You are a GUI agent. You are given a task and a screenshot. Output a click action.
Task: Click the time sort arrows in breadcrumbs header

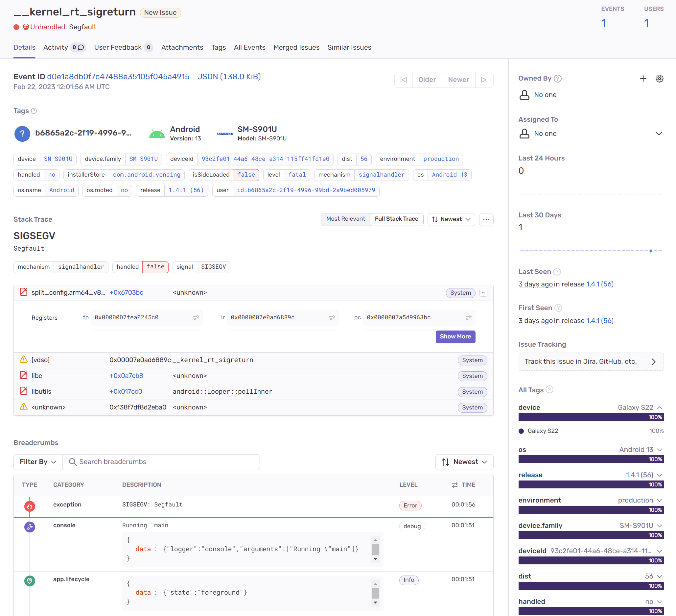tap(454, 485)
